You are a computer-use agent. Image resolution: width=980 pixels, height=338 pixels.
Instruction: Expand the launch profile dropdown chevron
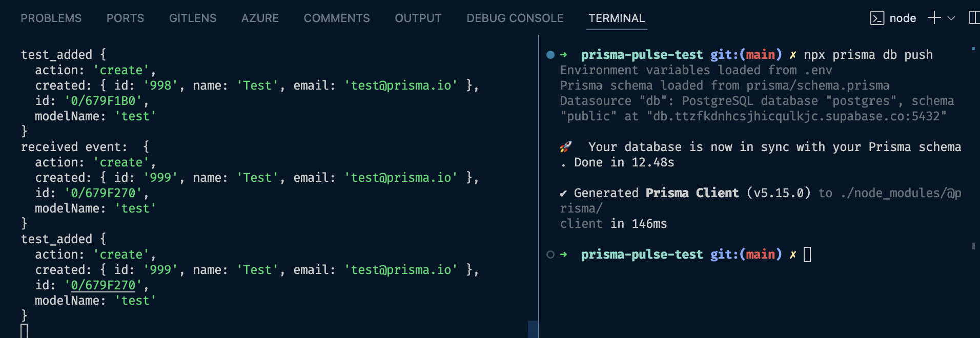tap(951, 18)
